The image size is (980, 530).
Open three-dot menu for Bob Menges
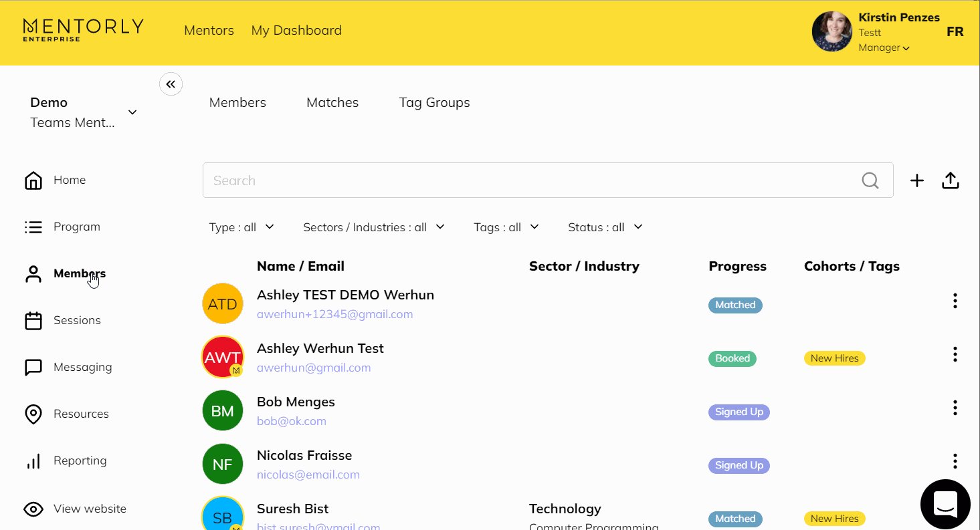tap(955, 408)
